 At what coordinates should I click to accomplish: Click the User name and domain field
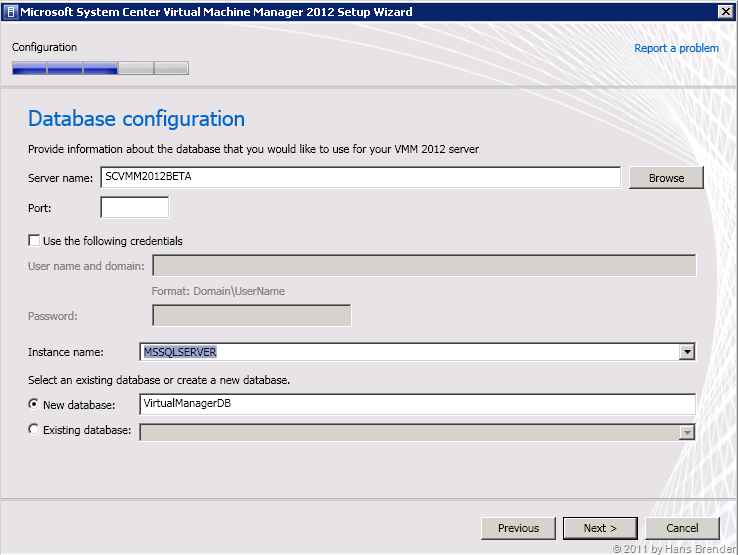click(x=423, y=265)
